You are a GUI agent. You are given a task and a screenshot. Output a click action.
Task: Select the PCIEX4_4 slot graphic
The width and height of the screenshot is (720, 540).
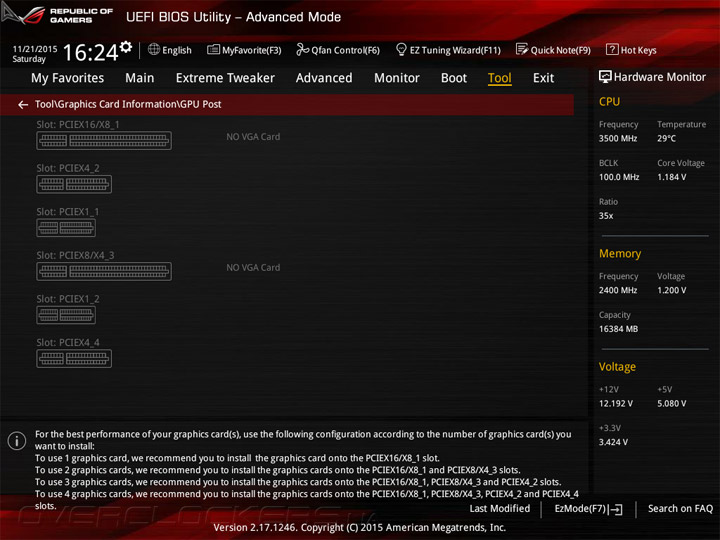click(x=74, y=359)
